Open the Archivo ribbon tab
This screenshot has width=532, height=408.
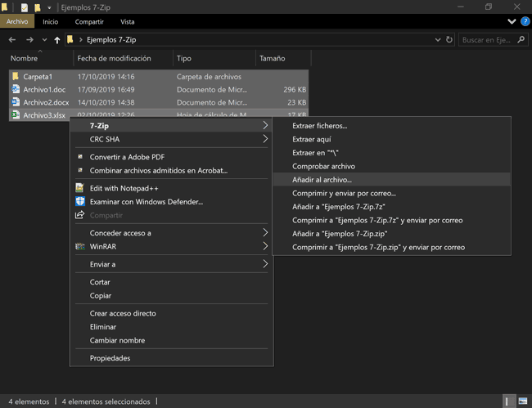[17, 22]
